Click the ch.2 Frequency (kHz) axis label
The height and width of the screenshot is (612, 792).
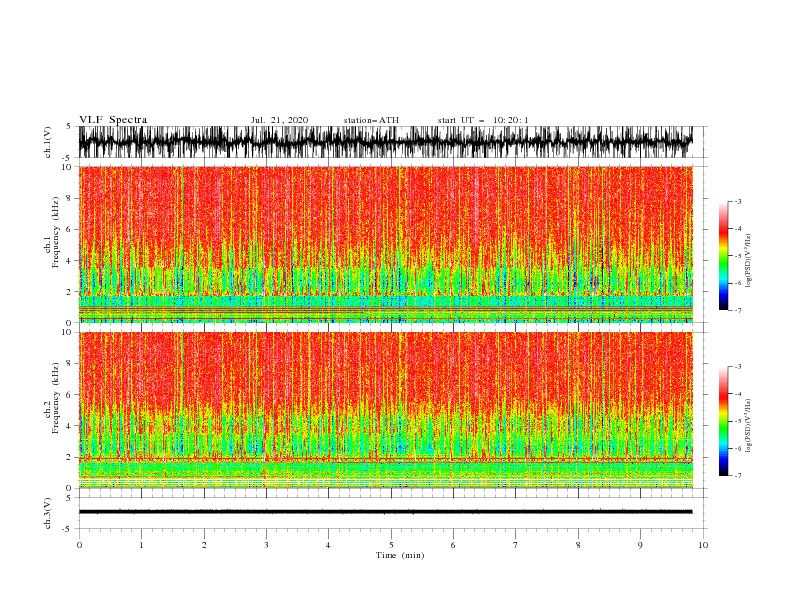point(52,398)
